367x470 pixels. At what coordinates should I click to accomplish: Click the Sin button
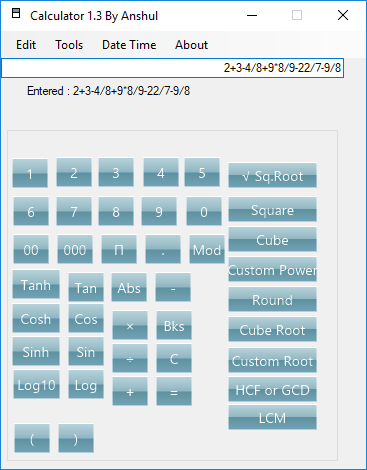(x=86, y=351)
